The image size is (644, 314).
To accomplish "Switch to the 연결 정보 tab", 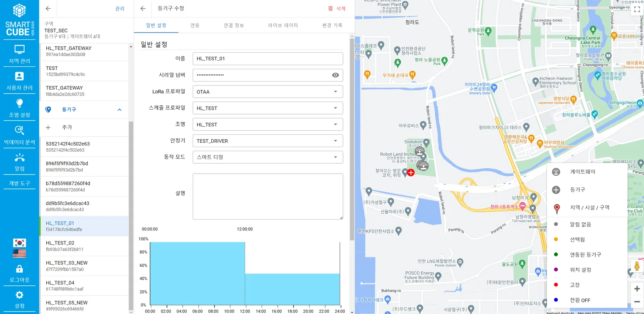I will [234, 25].
